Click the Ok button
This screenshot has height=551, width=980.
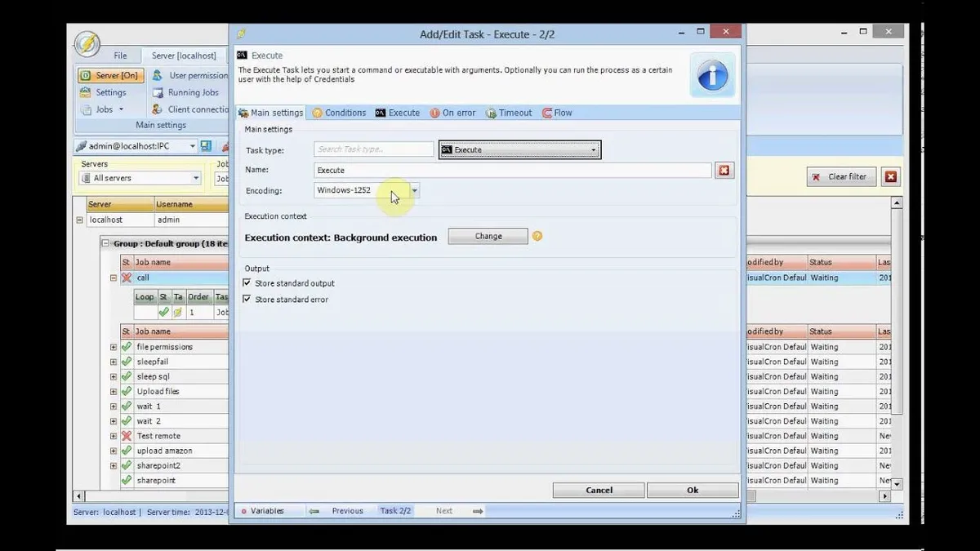(x=693, y=490)
